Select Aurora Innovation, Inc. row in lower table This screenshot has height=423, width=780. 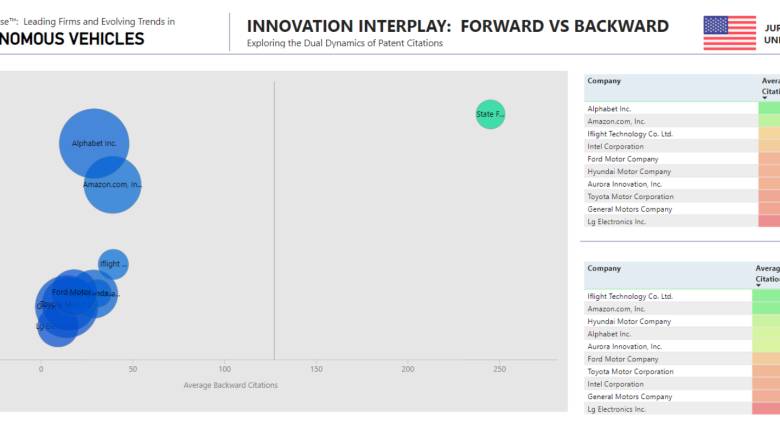point(625,346)
